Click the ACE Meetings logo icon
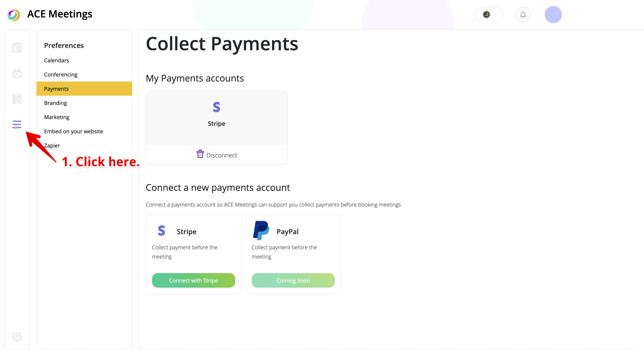 [x=14, y=15]
